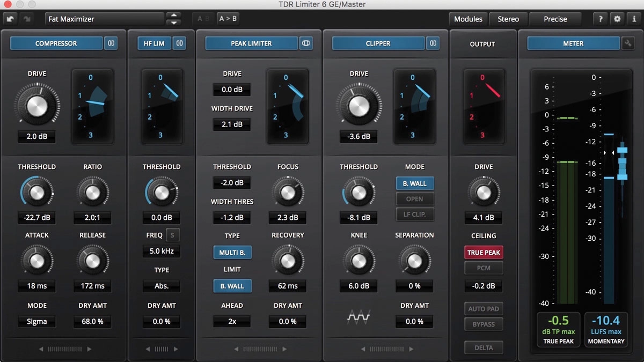Enable PCM ceiling mode
644x362 pixels.
(x=484, y=268)
